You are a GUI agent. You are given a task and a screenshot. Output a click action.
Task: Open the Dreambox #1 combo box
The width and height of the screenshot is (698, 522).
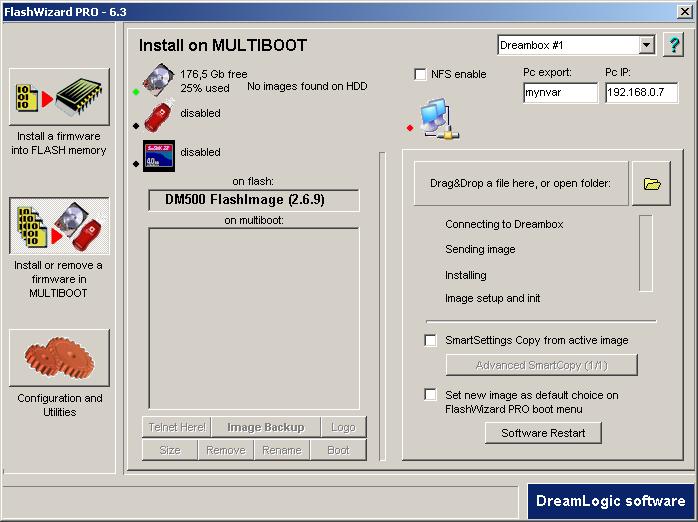(576, 45)
